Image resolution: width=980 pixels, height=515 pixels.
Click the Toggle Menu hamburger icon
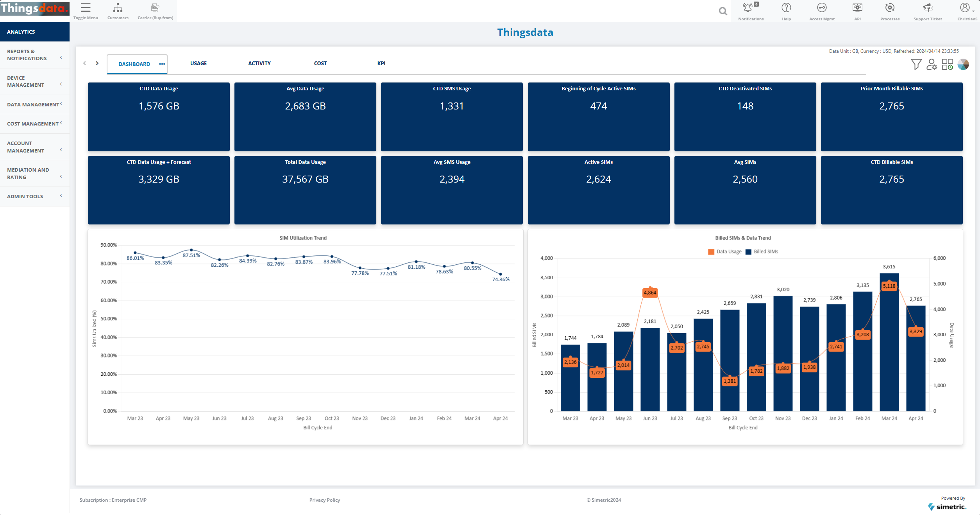tap(86, 8)
